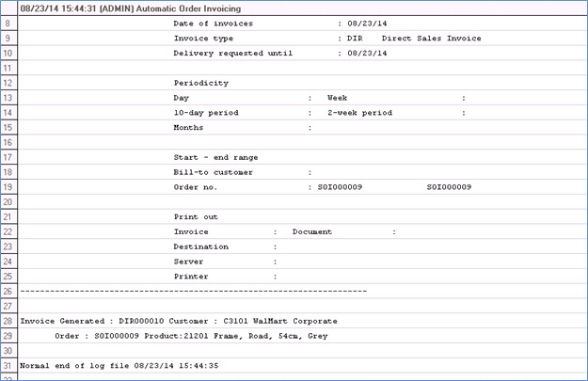Click the 'Periodicity' heading

coord(201,83)
